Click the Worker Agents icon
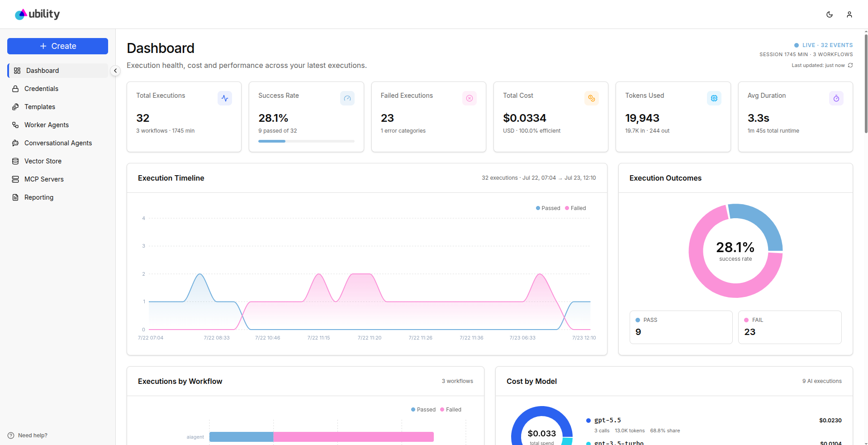The height and width of the screenshot is (445, 868). [x=15, y=125]
